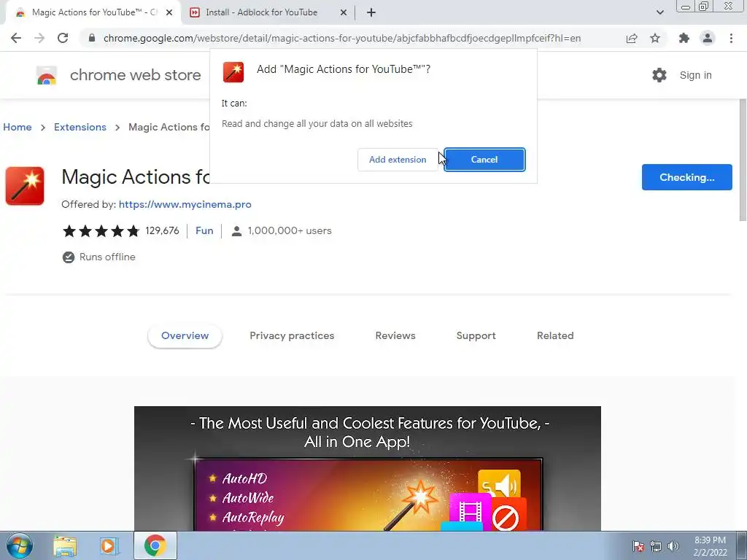Screen dimensions: 747x560
Task: Open the Support tab
Action: point(476,335)
